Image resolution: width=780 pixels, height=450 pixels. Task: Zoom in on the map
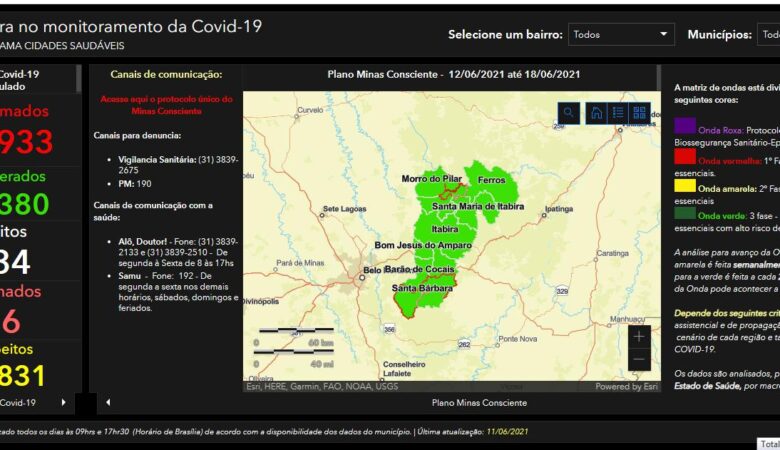[639, 337]
